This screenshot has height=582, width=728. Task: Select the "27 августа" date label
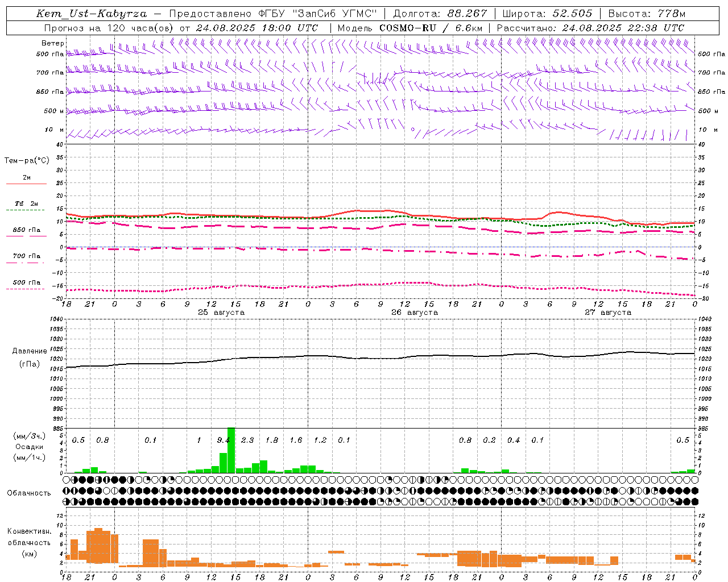pos(608,313)
